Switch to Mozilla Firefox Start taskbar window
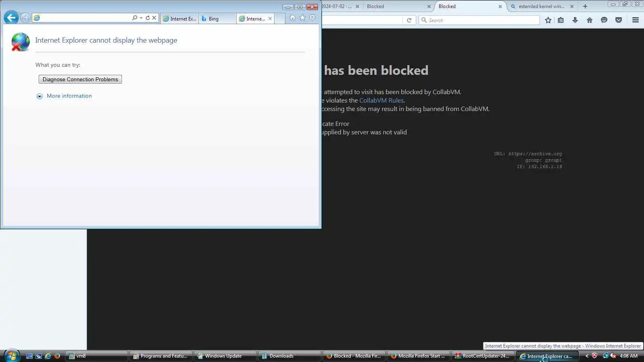The image size is (644, 362). click(x=419, y=356)
